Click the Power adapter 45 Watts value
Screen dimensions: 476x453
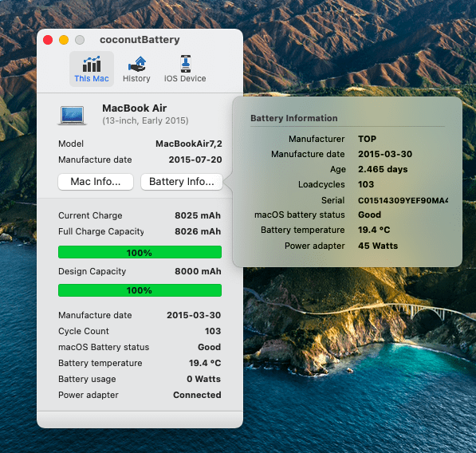[x=378, y=246]
